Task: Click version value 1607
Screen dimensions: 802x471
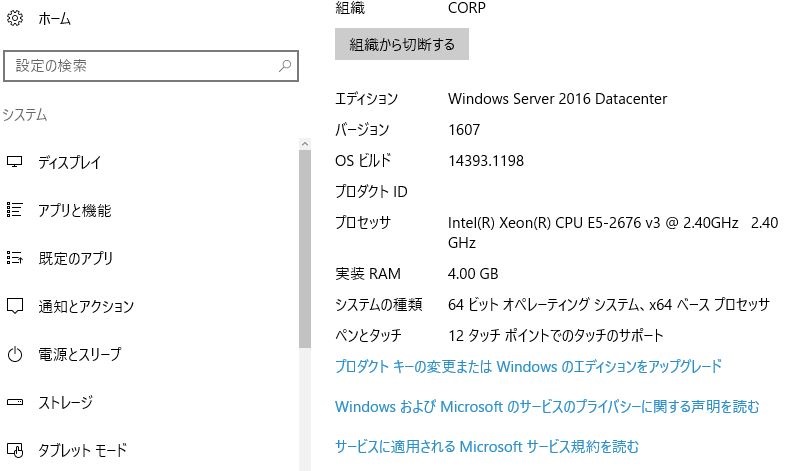Action: (464, 130)
